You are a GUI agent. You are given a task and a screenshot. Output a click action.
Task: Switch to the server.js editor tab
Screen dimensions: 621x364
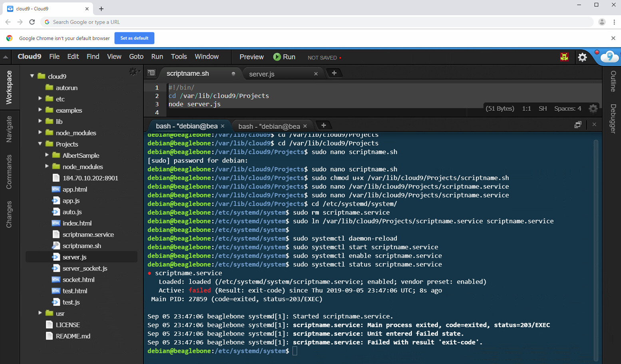pos(262,74)
